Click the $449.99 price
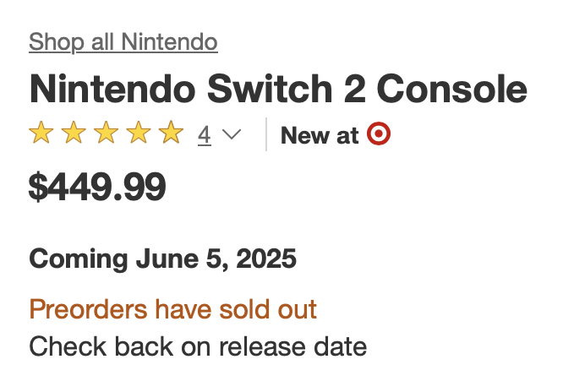 pyautogui.click(x=97, y=187)
